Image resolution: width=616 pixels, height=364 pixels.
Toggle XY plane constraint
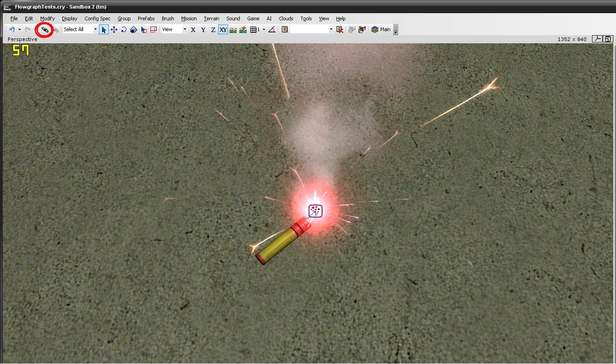click(x=223, y=29)
